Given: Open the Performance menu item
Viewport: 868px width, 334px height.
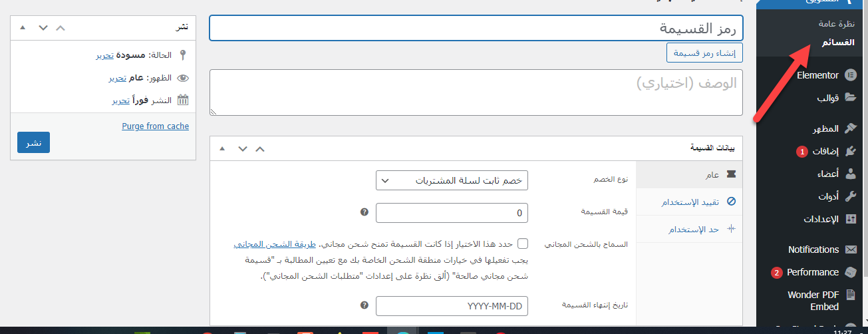Looking at the screenshot, I should 812,272.
